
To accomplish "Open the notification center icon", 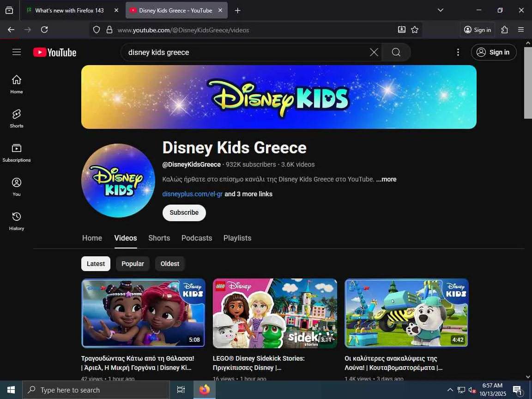I will (x=517, y=390).
